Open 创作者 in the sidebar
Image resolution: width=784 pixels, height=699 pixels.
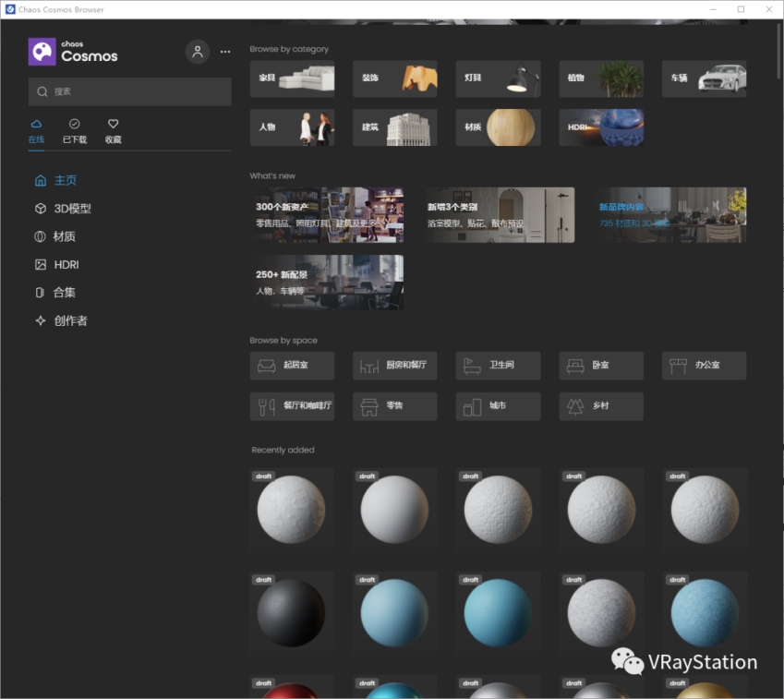pyautogui.click(x=61, y=320)
